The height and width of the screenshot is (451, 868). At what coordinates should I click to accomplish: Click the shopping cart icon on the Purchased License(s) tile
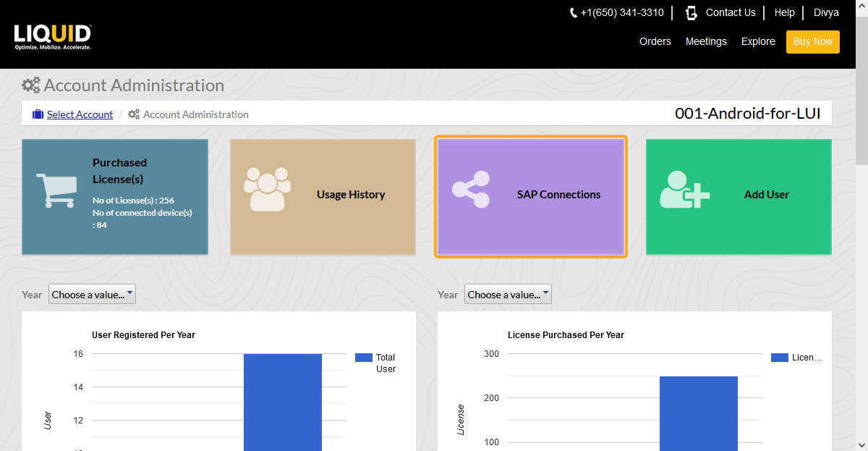(56, 190)
